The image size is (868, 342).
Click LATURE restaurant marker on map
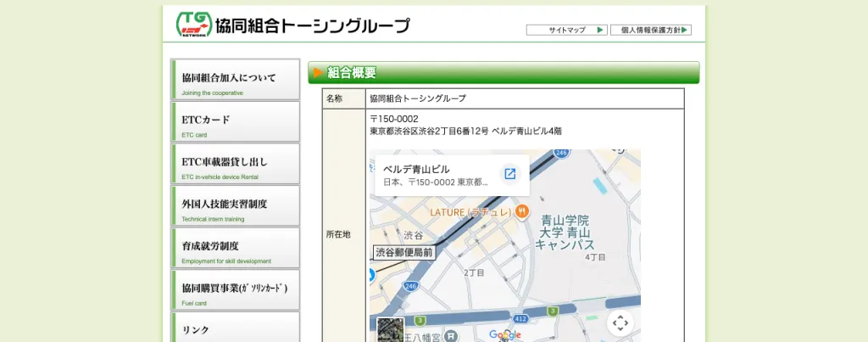point(521,211)
